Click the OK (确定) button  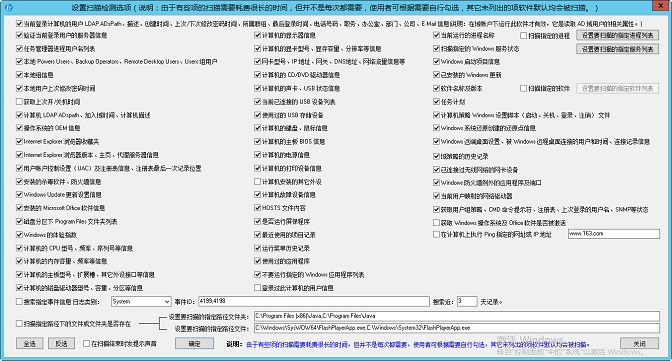(194, 343)
